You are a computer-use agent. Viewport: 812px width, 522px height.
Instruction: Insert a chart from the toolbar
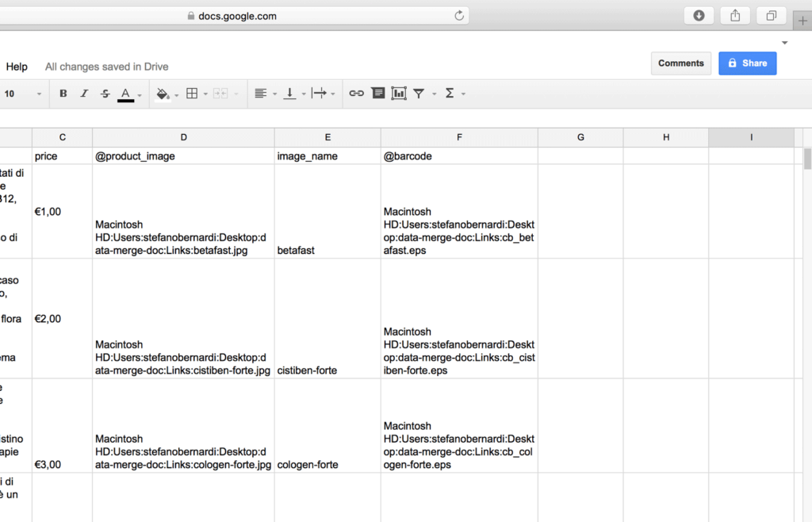(x=399, y=94)
